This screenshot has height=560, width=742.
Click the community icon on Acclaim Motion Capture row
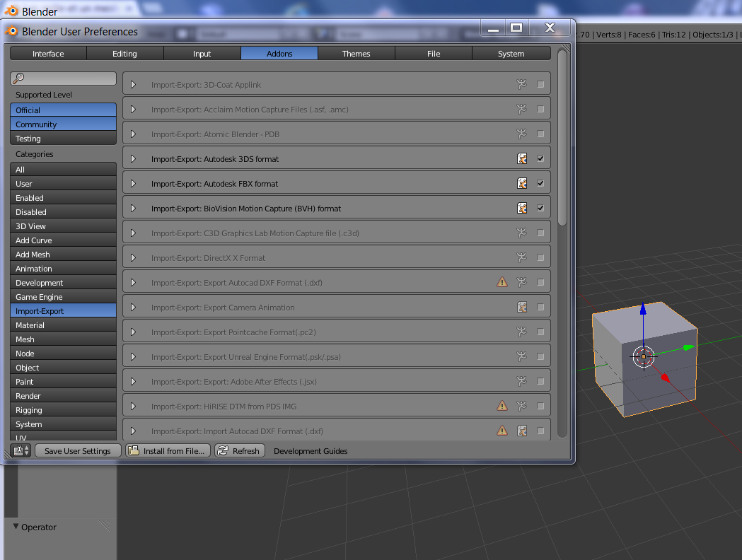(521, 110)
